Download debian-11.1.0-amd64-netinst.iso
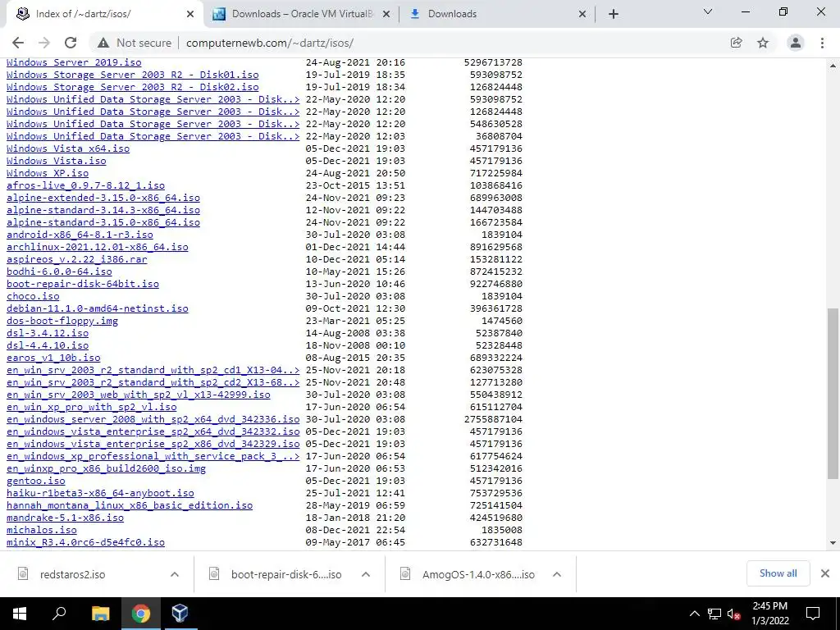Viewport: 840px width, 630px height. click(x=98, y=308)
